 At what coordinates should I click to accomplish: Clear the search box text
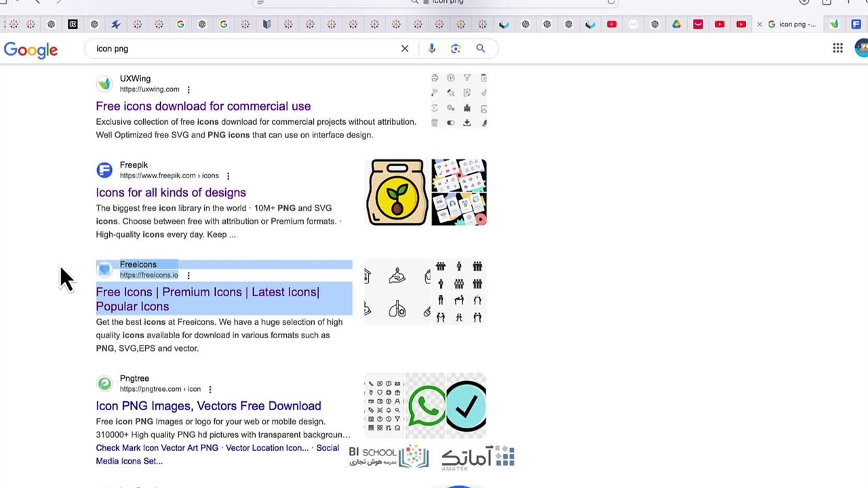pos(405,49)
